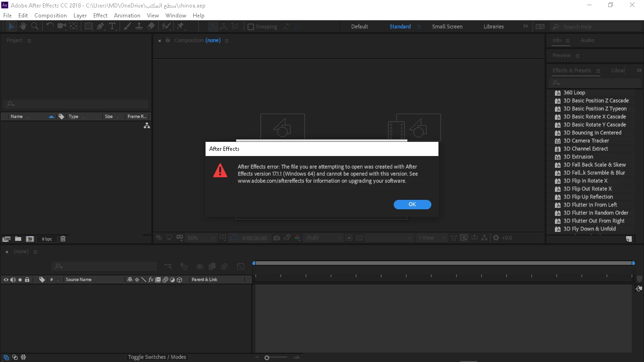The width and height of the screenshot is (644, 362).
Task: Select the Pen tool
Action: pyautogui.click(x=100, y=26)
